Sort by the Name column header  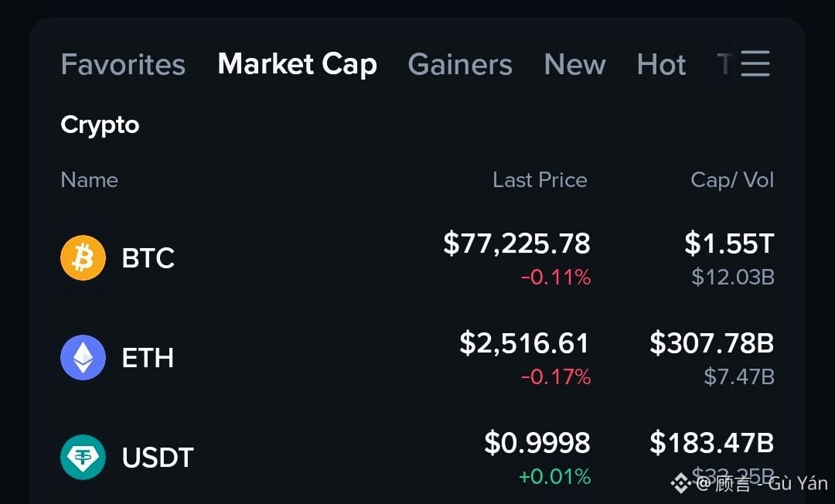point(90,180)
